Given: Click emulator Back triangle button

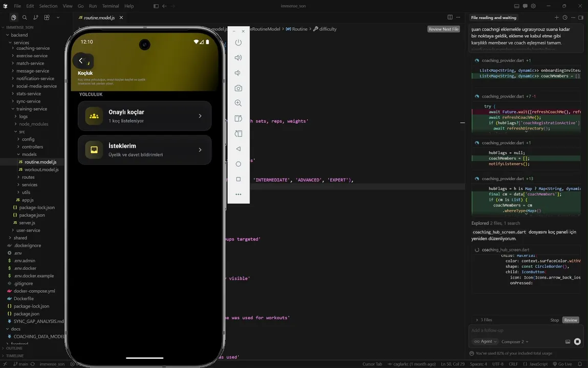Looking at the screenshot, I should 238,149.
